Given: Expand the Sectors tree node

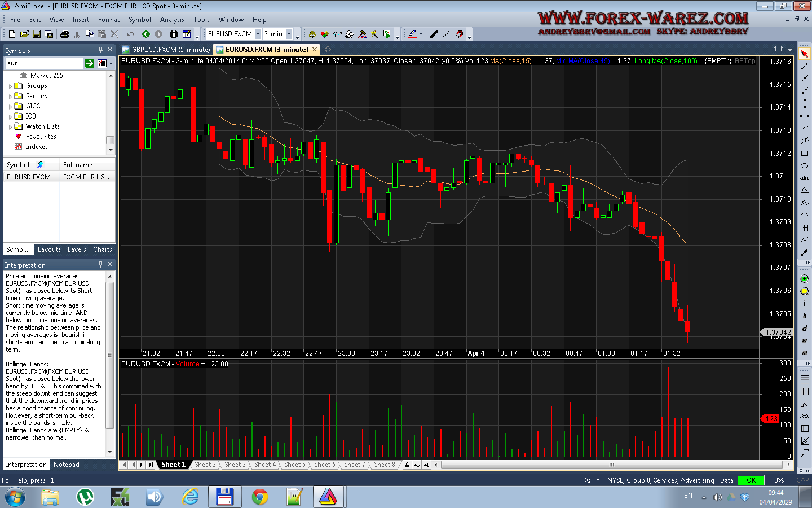Looking at the screenshot, I should click(x=10, y=97).
